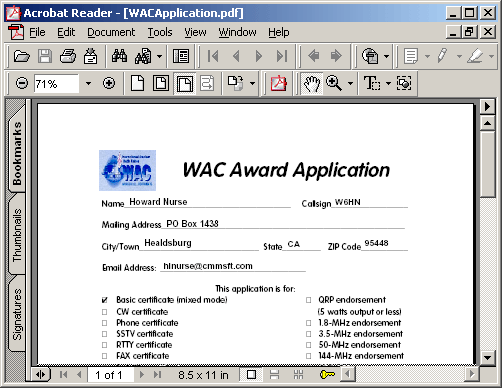
Task: Select Actual Size page icon
Action: pos(137,83)
